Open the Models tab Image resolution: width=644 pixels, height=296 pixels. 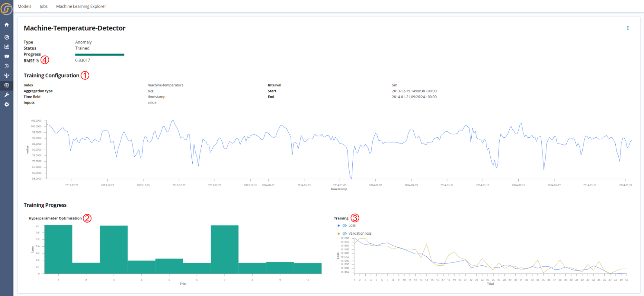(x=24, y=6)
